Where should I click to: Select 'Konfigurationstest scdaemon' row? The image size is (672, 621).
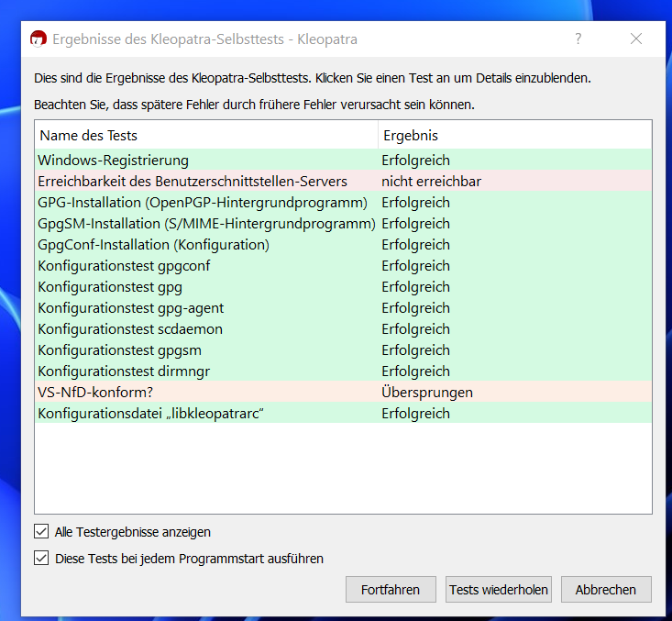point(343,329)
